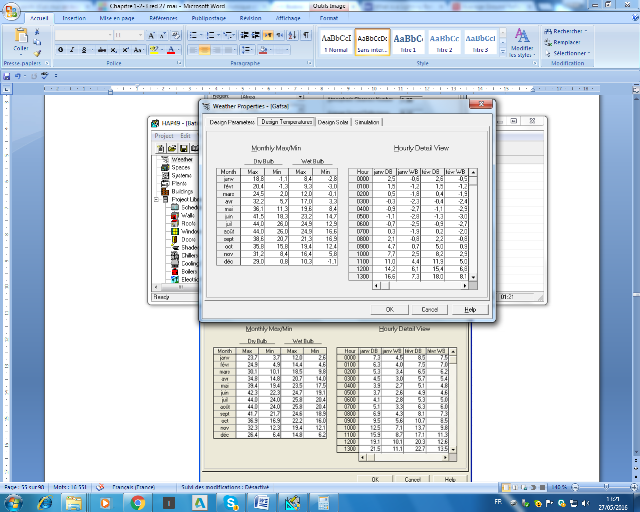Open the Mise en page tab

118,17
